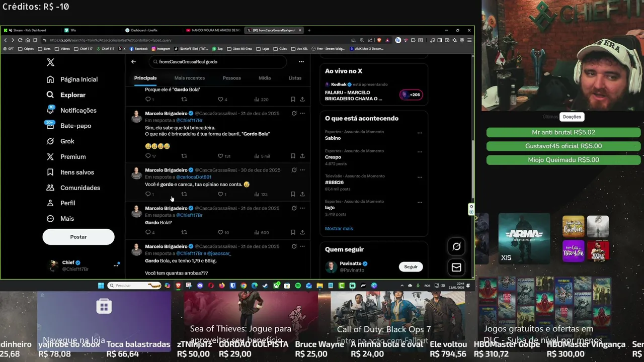Bookmark the "gordo e careca" post
644x362 pixels.
293,194
